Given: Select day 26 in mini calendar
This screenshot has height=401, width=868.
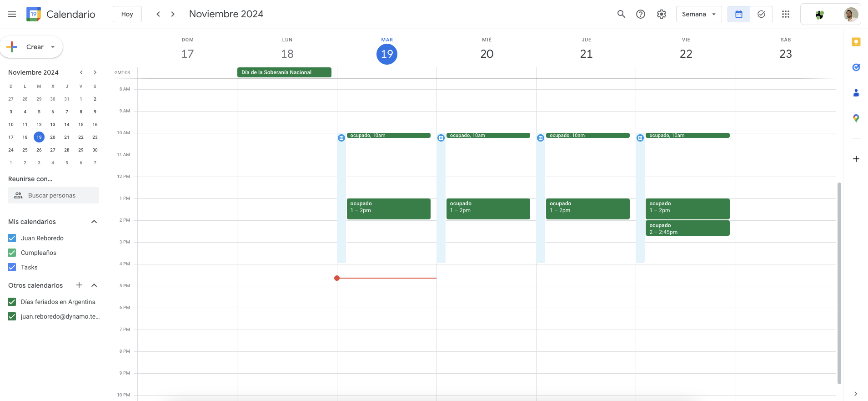Looking at the screenshot, I should [x=39, y=150].
